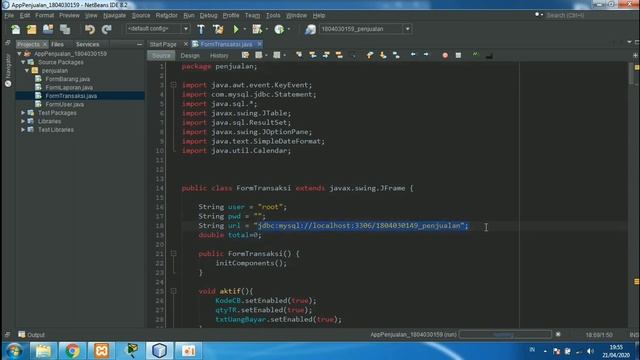Click the Shift Line Right arrow icon
Screen dimensions: 640x360
[x=426, y=55]
